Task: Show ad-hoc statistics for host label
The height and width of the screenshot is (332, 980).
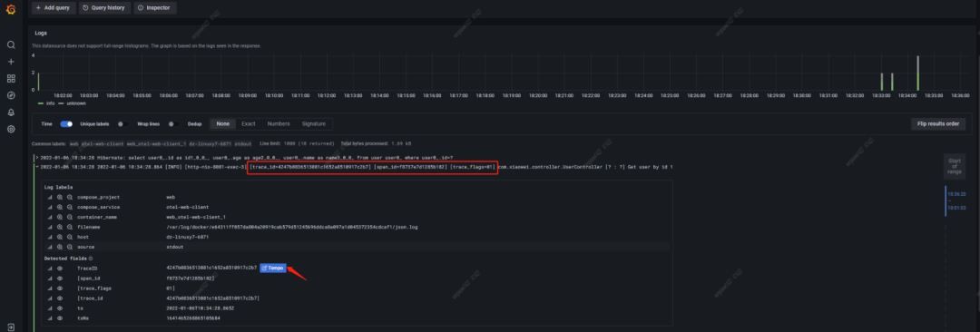Action: (x=49, y=237)
